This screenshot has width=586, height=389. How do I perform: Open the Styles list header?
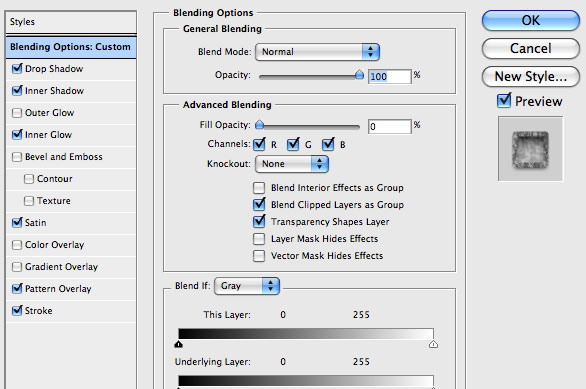point(71,22)
